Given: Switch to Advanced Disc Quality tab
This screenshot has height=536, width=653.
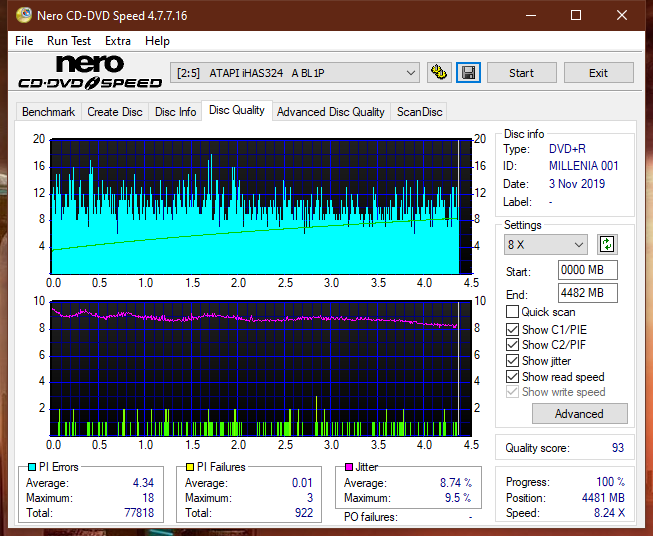Looking at the screenshot, I should [x=330, y=112].
